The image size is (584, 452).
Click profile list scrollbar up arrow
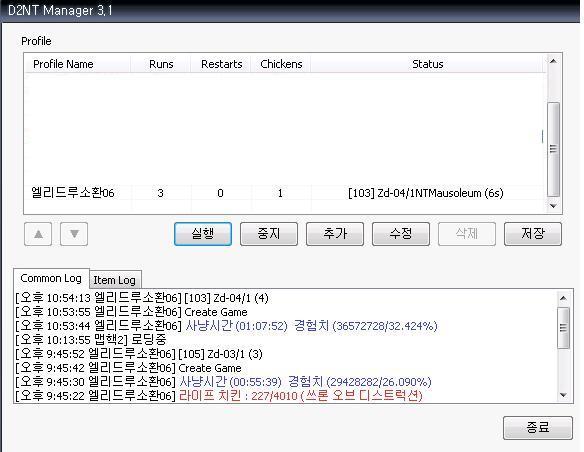coord(553,61)
